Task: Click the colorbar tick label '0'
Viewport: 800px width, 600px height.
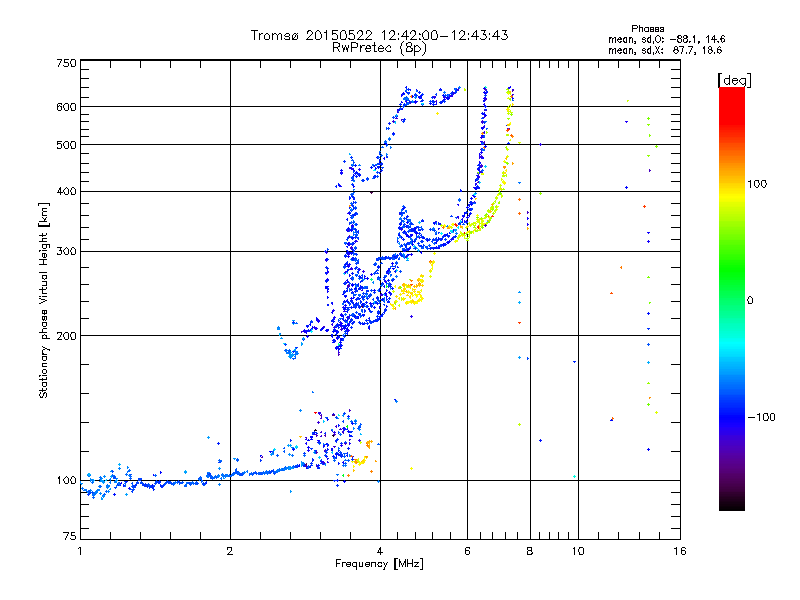Action: coord(750,300)
